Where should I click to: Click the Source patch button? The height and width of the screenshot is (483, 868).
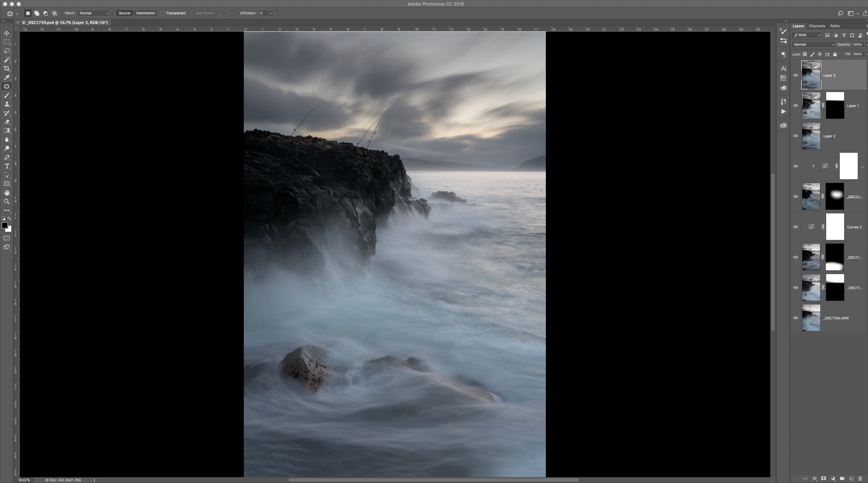coord(124,13)
